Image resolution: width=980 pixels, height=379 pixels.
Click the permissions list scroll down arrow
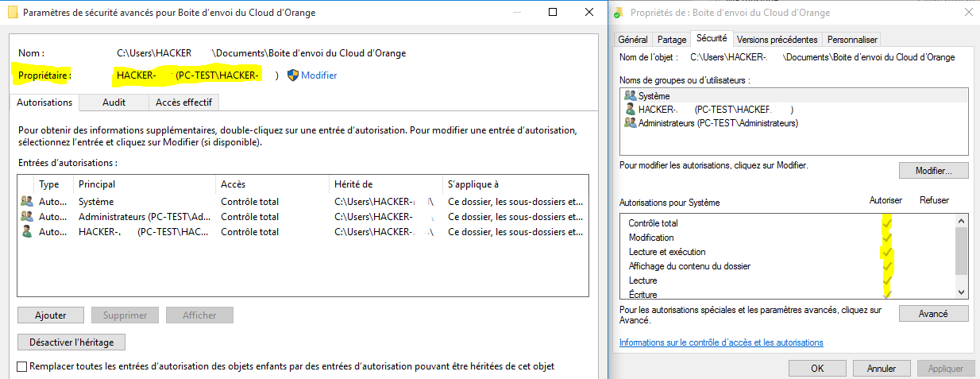pos(962,292)
